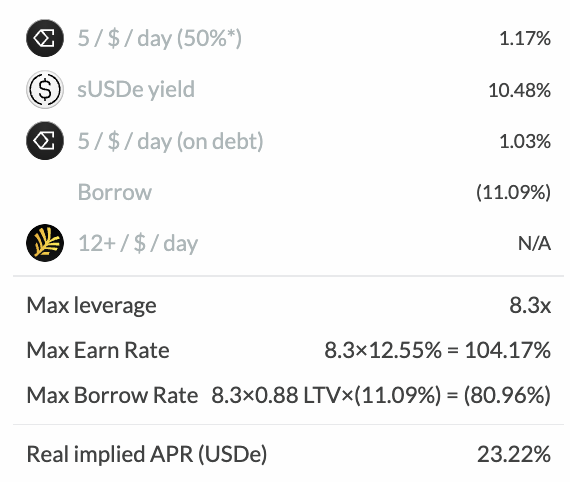Image resolution: width=570 pixels, height=482 pixels.
Task: Click the 12+ / $ / day label
Action: click(x=138, y=243)
